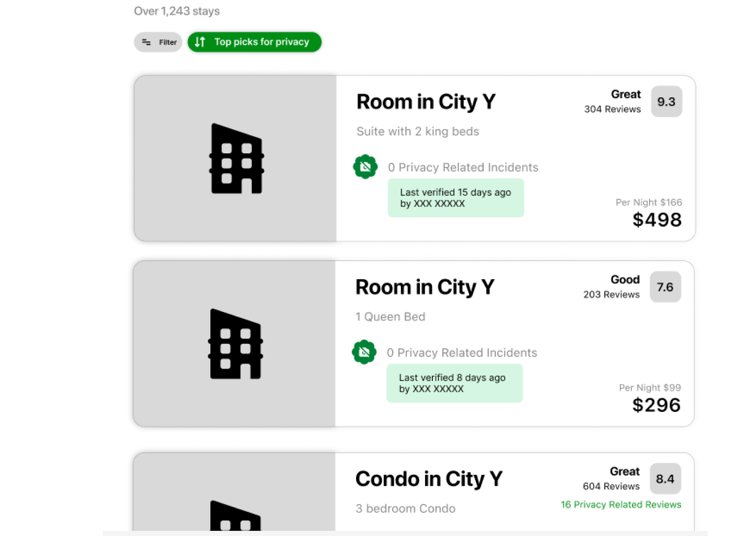View the 203 Reviews link
756x536 pixels.
(611, 295)
